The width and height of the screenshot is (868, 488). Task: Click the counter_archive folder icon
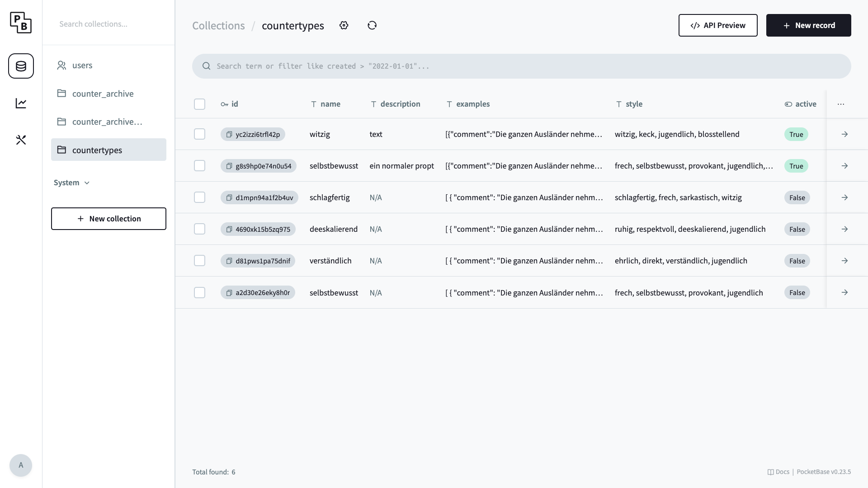tap(61, 93)
